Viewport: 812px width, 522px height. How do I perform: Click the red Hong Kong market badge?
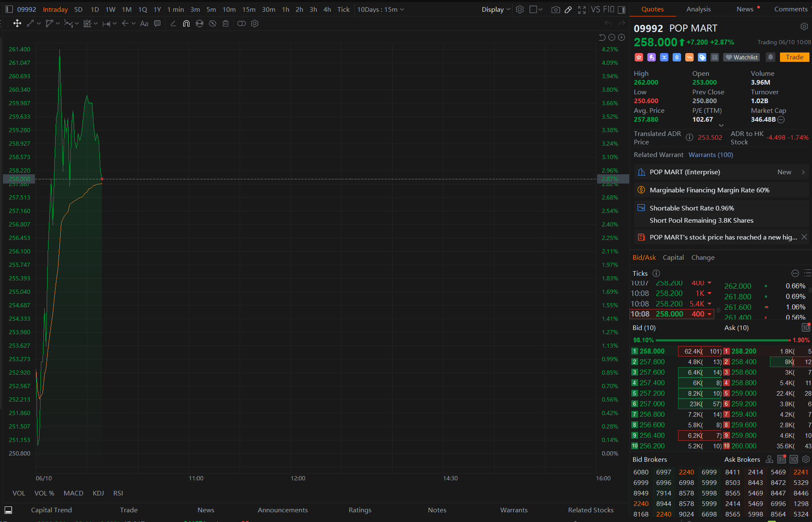[639, 57]
